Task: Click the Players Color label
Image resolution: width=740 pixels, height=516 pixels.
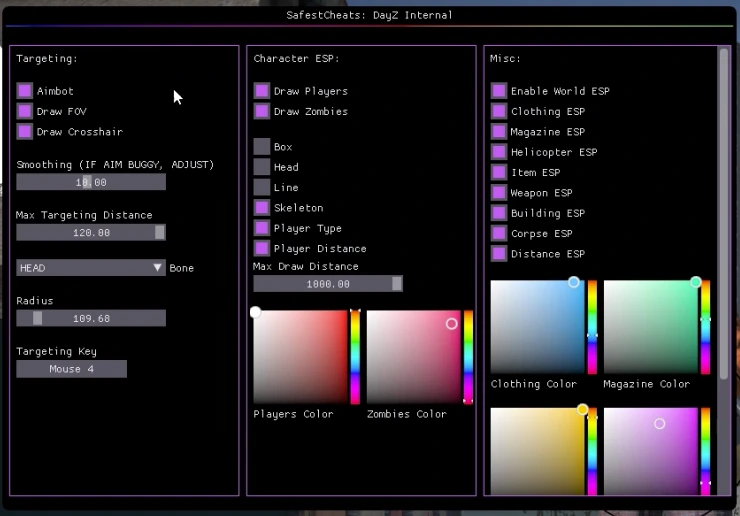Action: pos(293,414)
